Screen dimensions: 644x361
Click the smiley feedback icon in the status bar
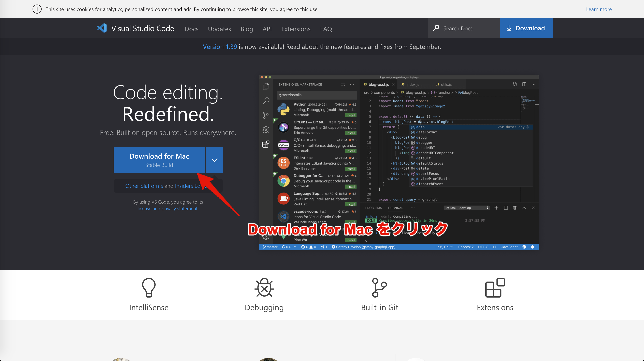pyautogui.click(x=524, y=247)
